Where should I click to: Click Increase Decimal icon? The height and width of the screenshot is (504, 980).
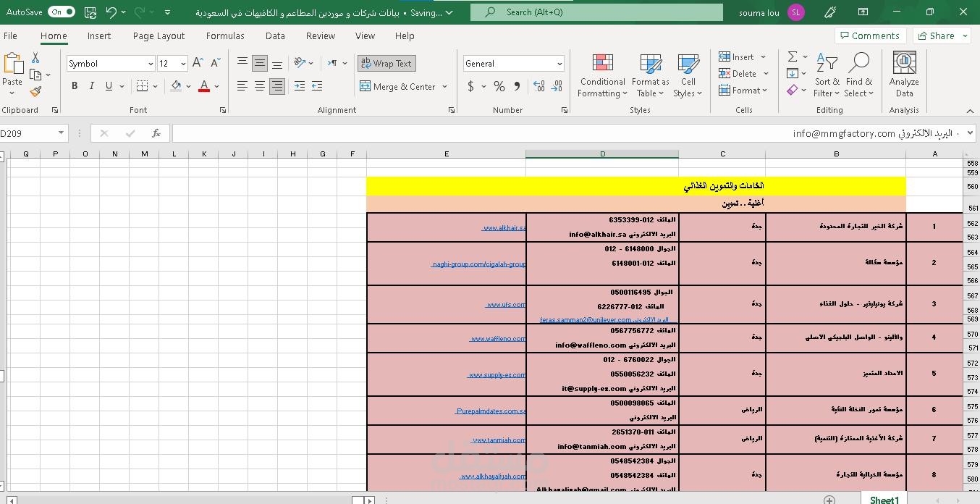click(x=539, y=86)
